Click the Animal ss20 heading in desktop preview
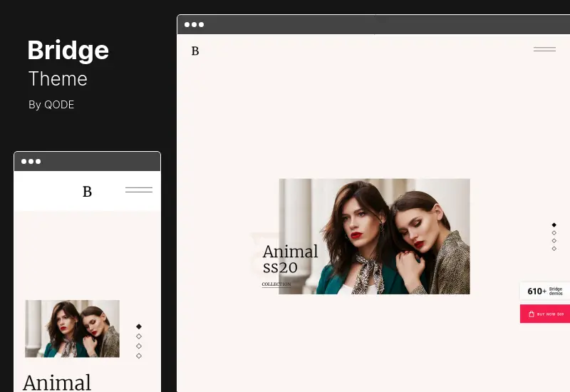570x392 pixels. (x=290, y=259)
